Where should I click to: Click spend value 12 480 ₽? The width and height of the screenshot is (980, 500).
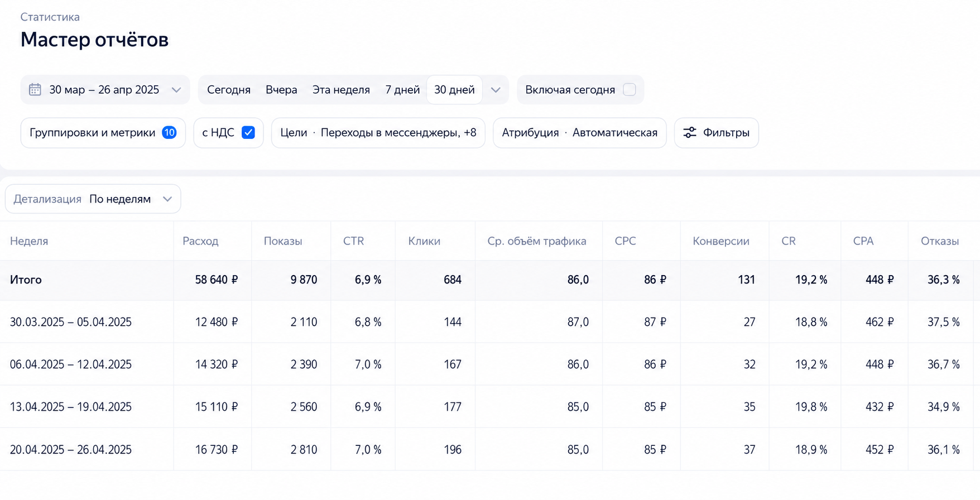coord(217,322)
